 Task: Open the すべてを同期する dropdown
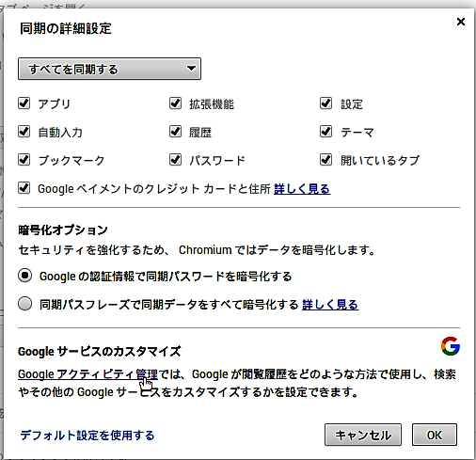click(109, 69)
